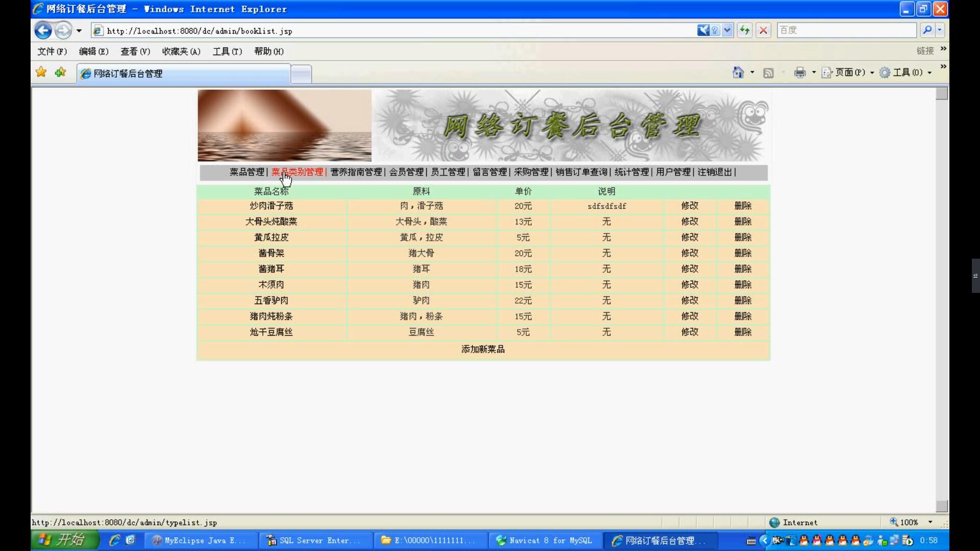Viewport: 980px width, 551px height.
Task: Click the magnifier search icon
Action: 927,30
